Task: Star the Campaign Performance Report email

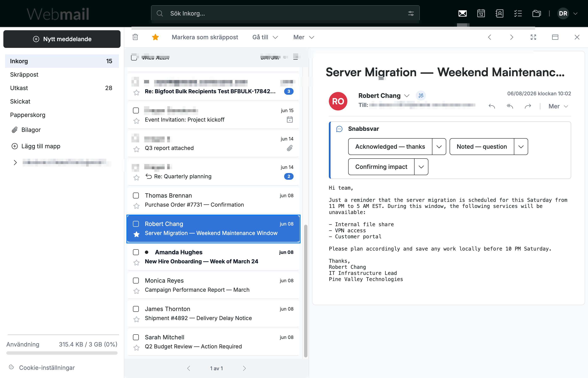Action: (136, 291)
